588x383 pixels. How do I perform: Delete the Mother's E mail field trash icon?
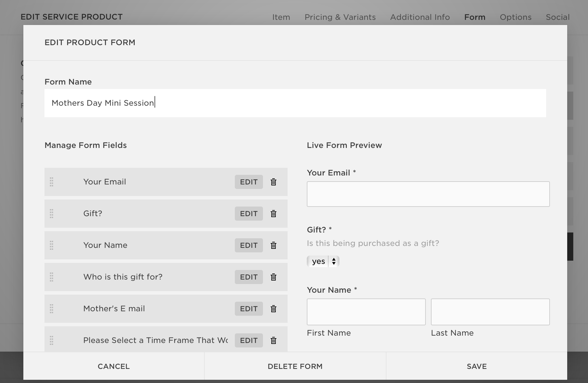274,309
